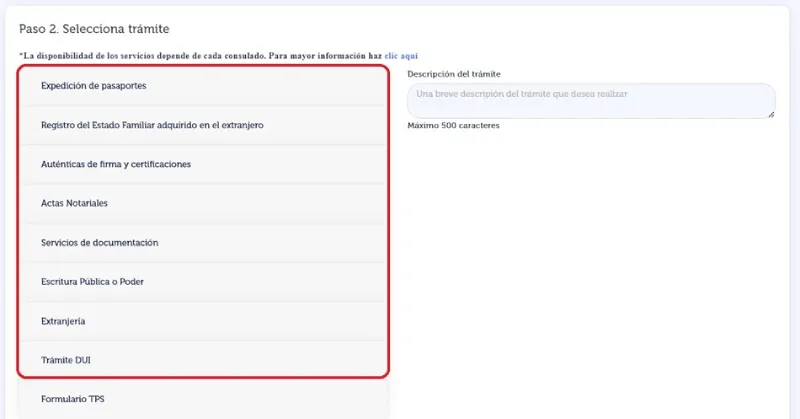The height and width of the screenshot is (419, 800).
Task: Select Auténticas de firma y certificaciones
Action: pos(203,164)
